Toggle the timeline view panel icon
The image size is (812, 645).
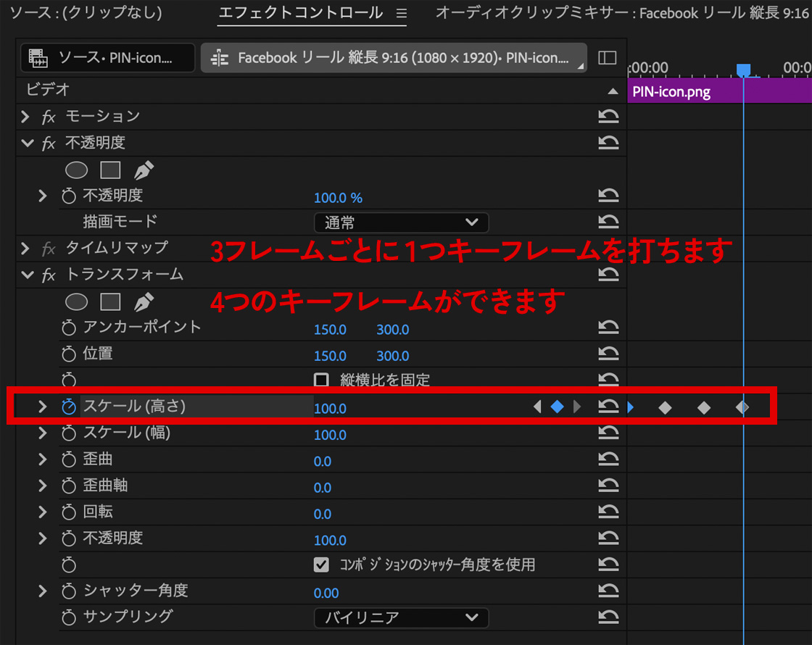tap(608, 58)
